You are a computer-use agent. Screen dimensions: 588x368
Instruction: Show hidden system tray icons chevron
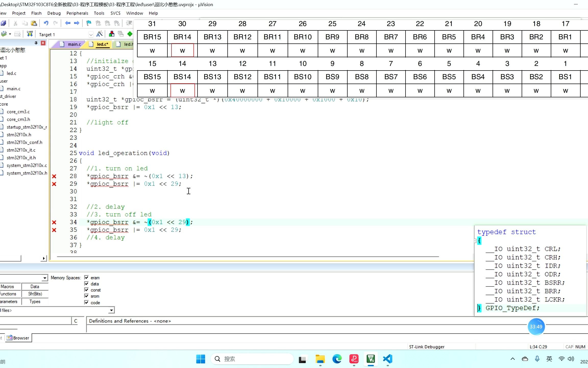click(513, 359)
